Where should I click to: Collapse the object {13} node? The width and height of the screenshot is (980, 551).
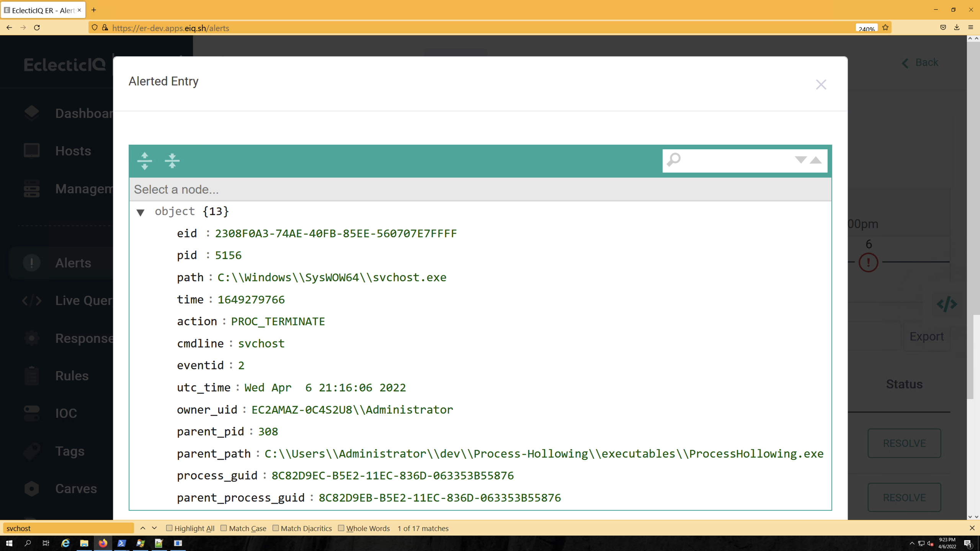tap(140, 212)
